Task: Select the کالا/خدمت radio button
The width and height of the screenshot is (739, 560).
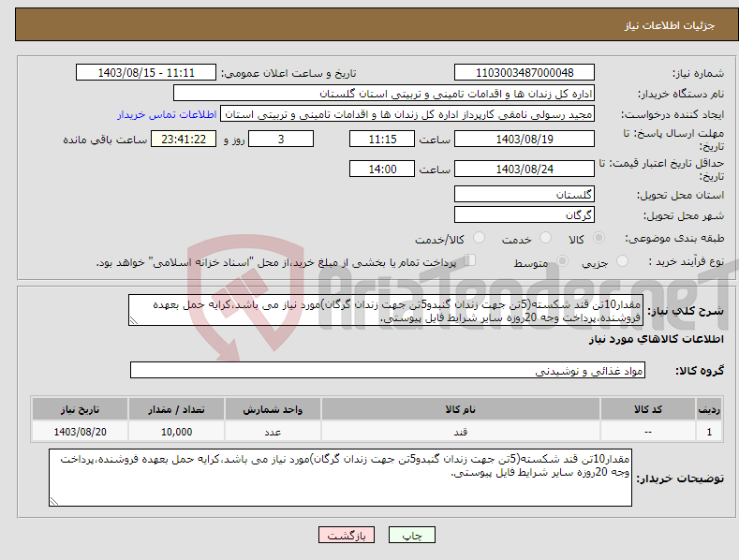Action: point(479,238)
